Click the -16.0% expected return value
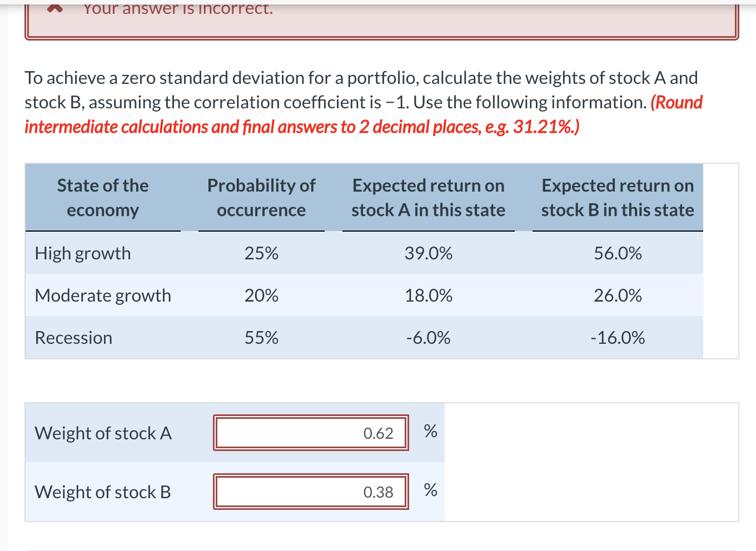 [618, 338]
